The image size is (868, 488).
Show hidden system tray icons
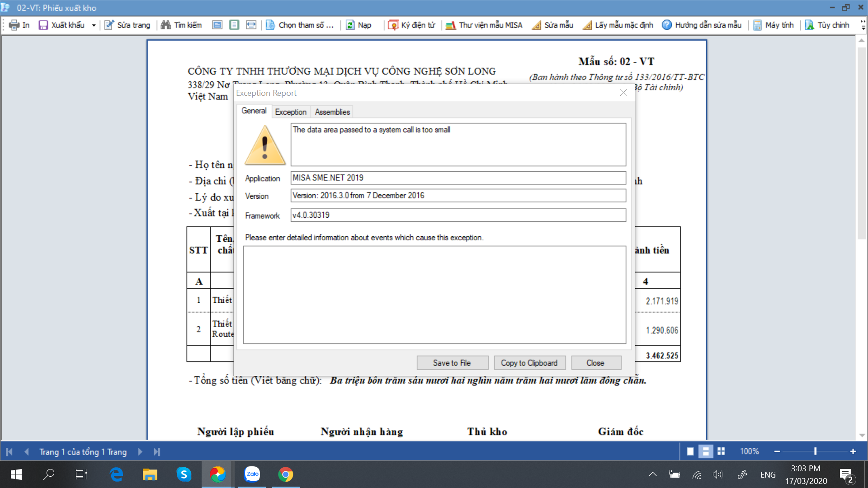pyautogui.click(x=653, y=474)
